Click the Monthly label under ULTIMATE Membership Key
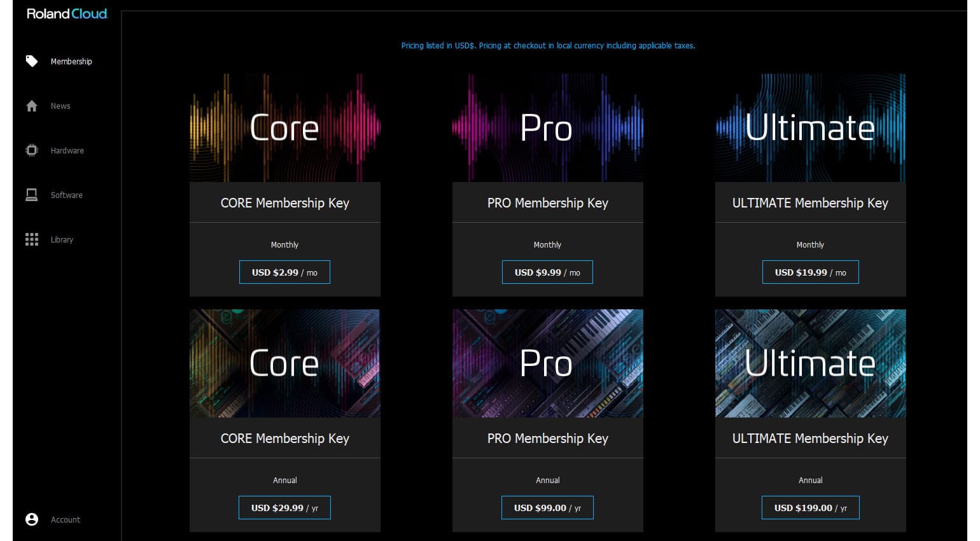This screenshot has height=541, width=980. pos(810,245)
